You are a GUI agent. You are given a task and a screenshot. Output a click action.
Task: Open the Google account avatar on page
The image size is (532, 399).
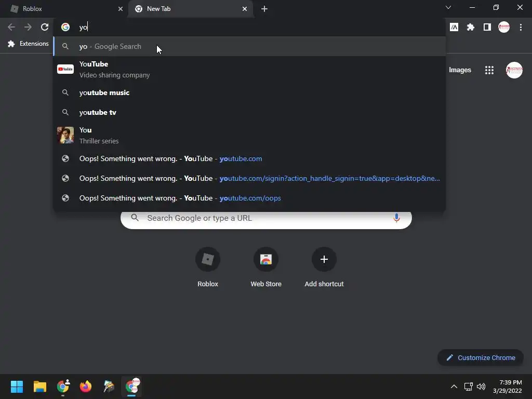coord(514,70)
